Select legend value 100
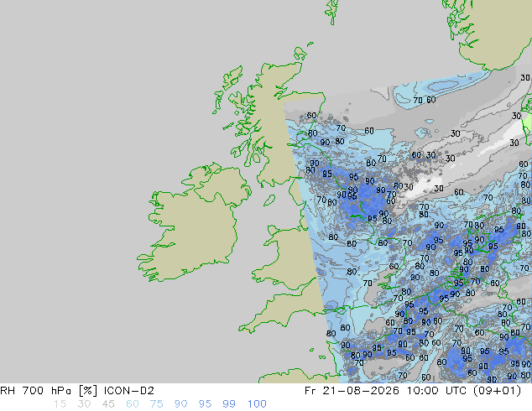This screenshot has height=411, width=532. coord(257,404)
